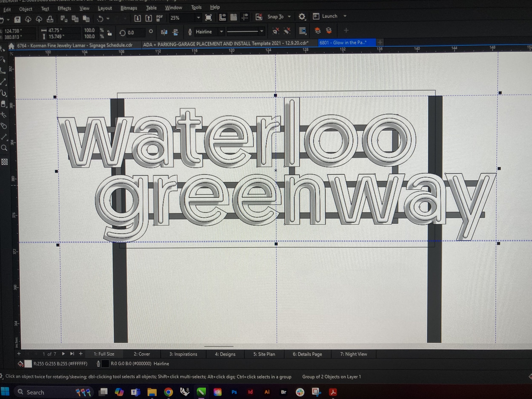Click the plus Quick customize icon on property bar
The width and height of the screenshot is (532, 399).
pyautogui.click(x=346, y=30)
